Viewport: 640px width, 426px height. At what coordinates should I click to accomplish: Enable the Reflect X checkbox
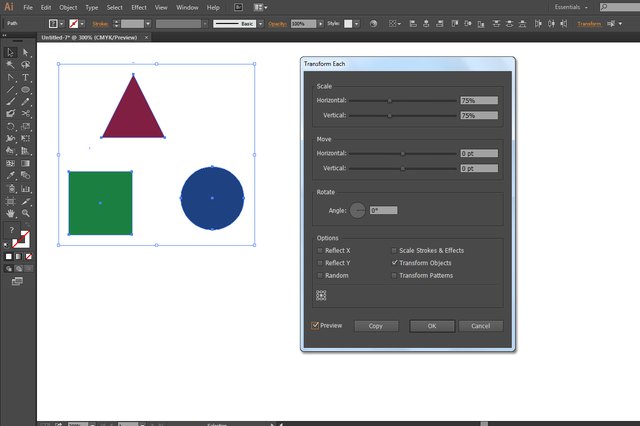(x=320, y=251)
